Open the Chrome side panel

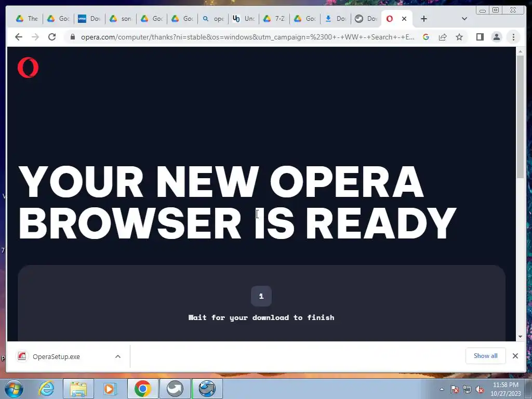coord(480,37)
